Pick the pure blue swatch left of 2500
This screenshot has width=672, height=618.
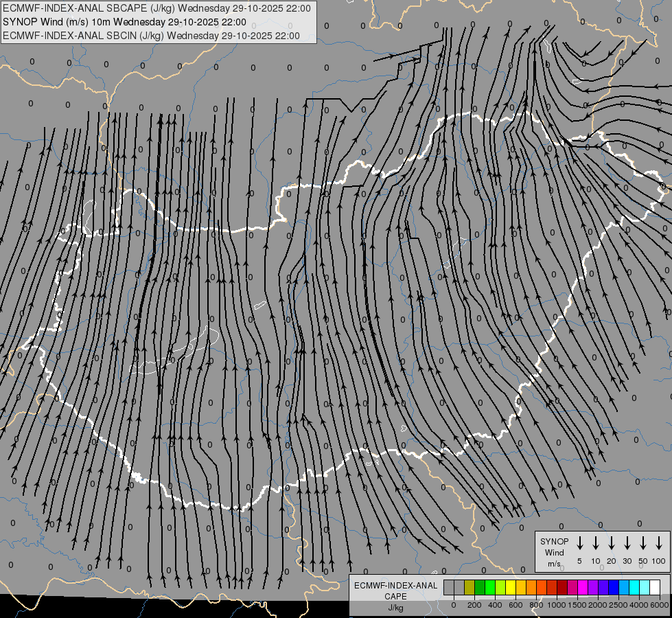coord(614,588)
